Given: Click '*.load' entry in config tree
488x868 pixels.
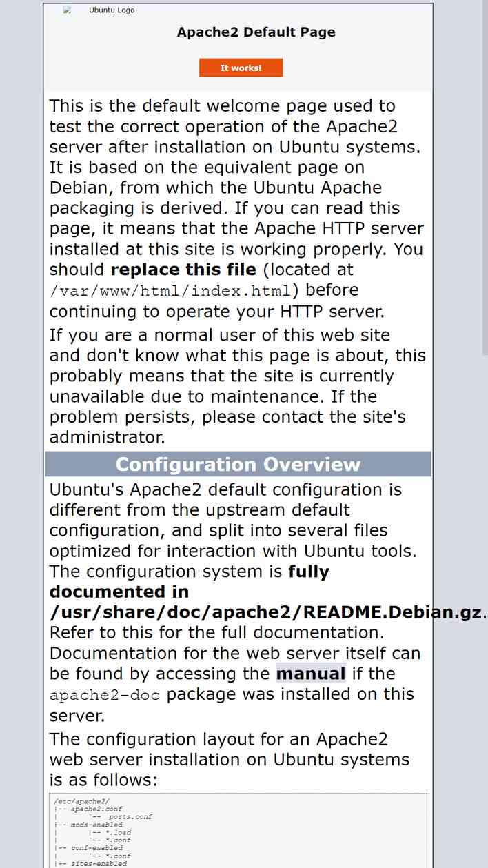Looking at the screenshot, I should click(118, 833).
